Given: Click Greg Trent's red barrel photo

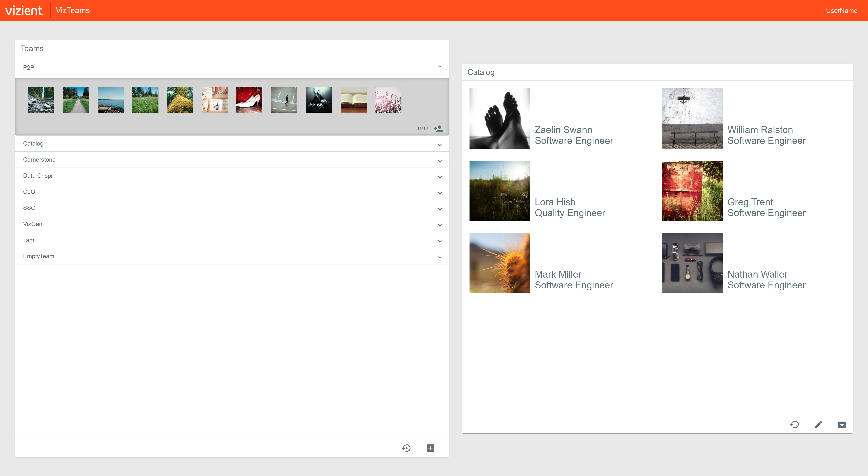Looking at the screenshot, I should point(692,191).
